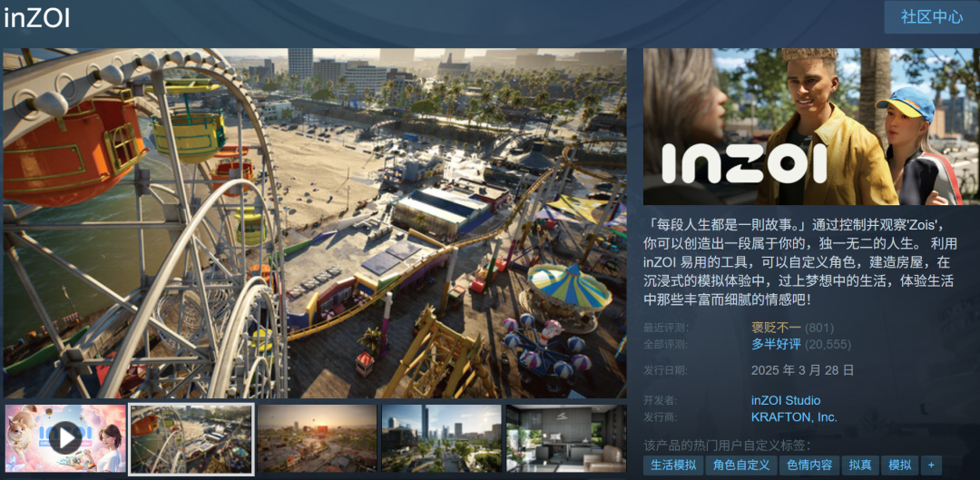
Task: Select the 拟真 tag
Action: [x=860, y=465]
